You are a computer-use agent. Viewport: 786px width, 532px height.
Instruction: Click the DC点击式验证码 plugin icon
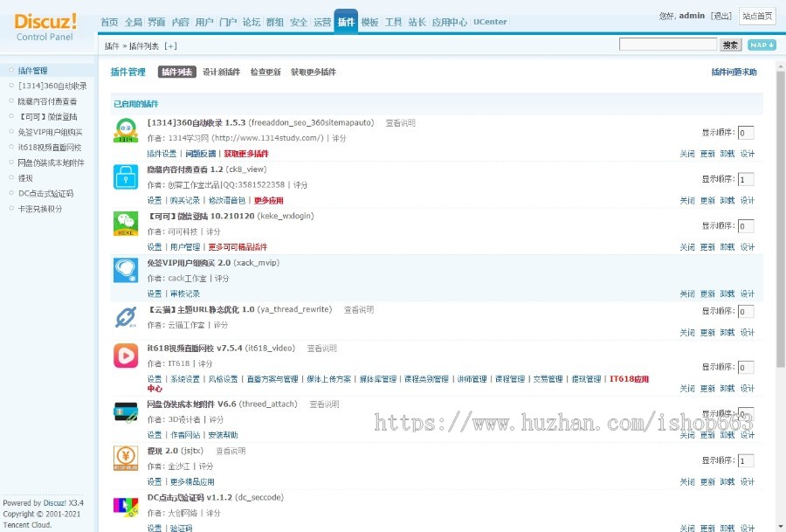[x=125, y=505]
